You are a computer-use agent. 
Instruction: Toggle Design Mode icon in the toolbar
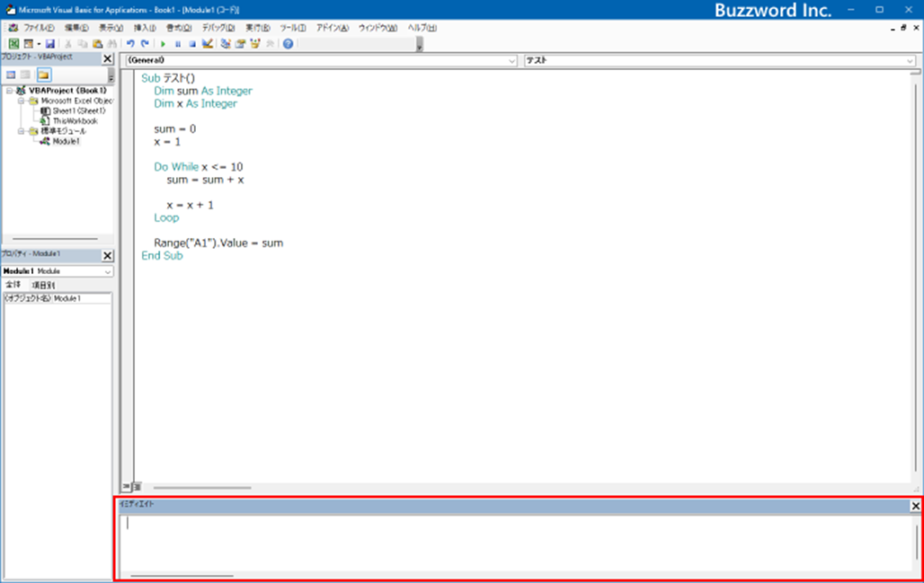click(207, 43)
